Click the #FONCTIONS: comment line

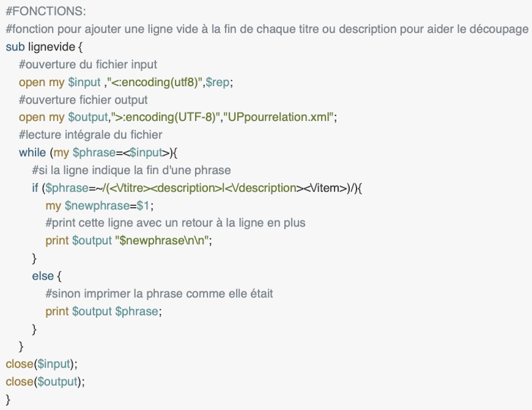(46, 11)
